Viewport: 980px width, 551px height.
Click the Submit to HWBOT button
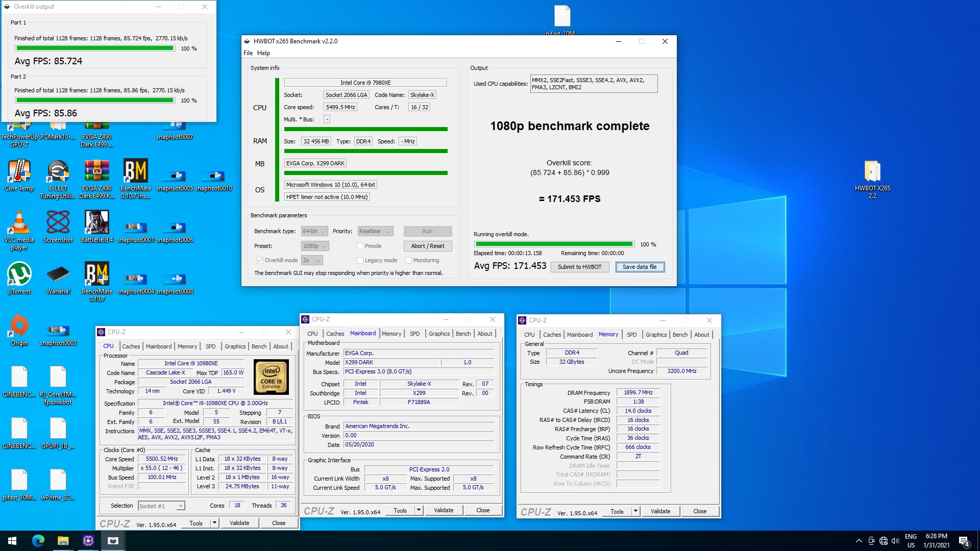click(579, 267)
